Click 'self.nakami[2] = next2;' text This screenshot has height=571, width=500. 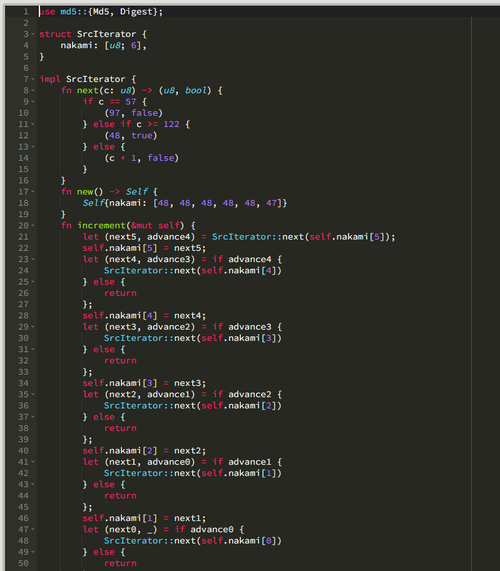point(144,451)
